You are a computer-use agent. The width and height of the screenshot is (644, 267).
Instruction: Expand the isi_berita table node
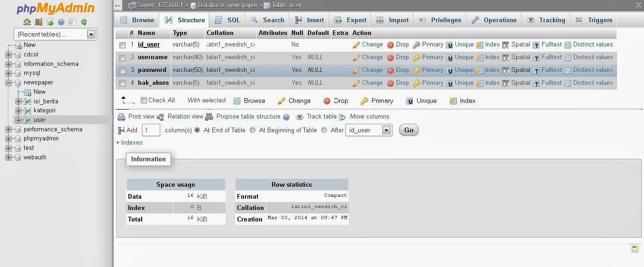tap(18, 101)
